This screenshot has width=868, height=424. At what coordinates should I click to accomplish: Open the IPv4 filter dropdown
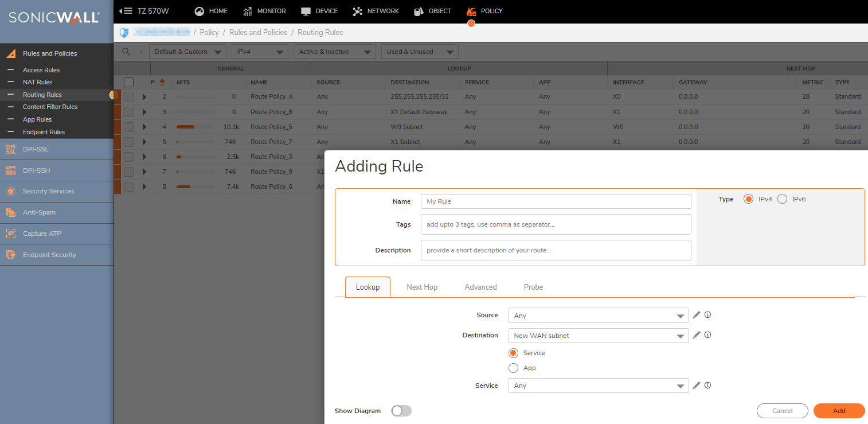(x=260, y=52)
